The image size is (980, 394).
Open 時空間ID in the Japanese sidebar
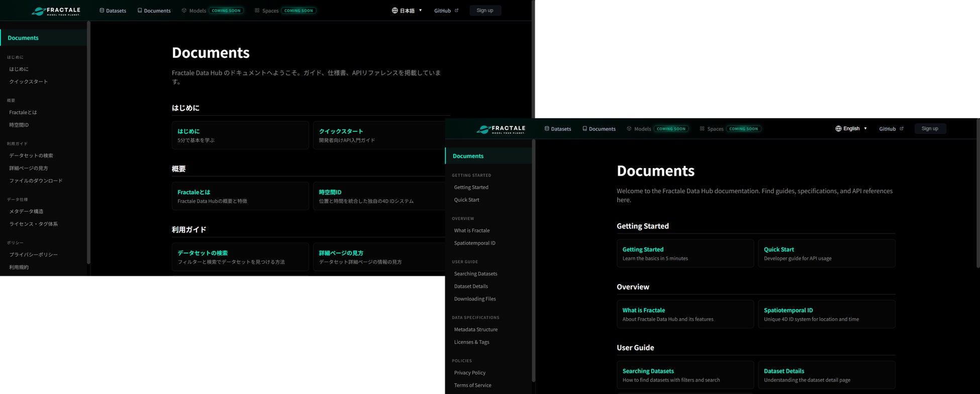pos(19,125)
